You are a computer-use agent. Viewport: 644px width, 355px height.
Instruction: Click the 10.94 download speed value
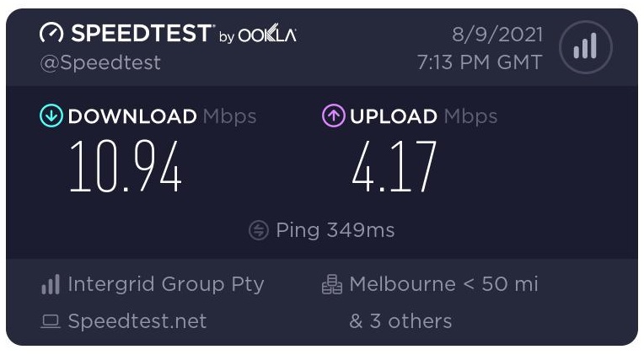pos(126,166)
